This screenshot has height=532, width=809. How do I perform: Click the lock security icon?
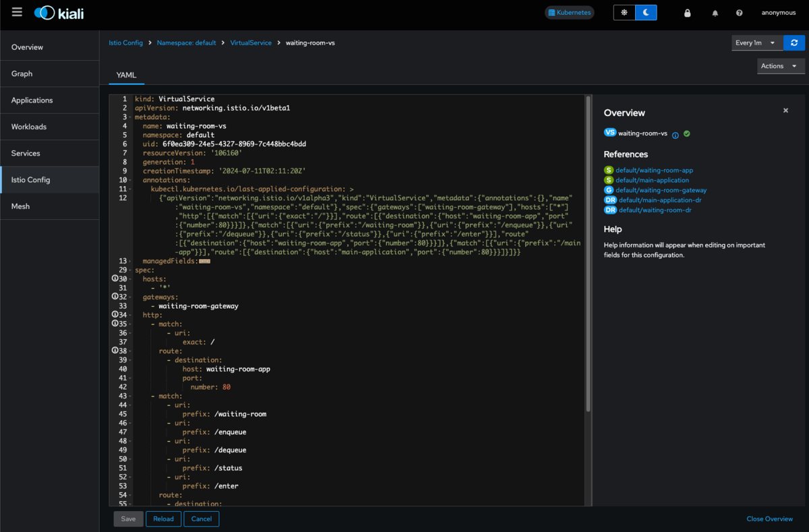click(688, 13)
